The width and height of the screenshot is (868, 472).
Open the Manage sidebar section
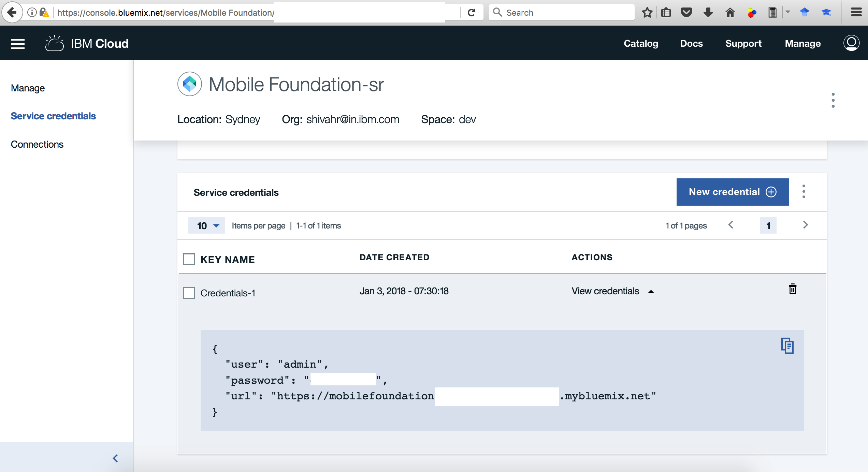[x=28, y=88]
